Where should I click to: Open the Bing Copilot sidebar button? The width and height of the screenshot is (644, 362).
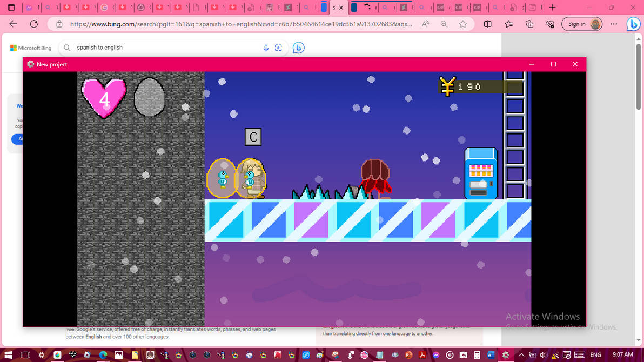pos(633,24)
